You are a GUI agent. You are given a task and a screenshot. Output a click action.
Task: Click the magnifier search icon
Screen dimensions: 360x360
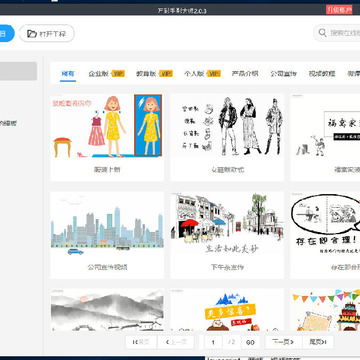tap(322, 33)
